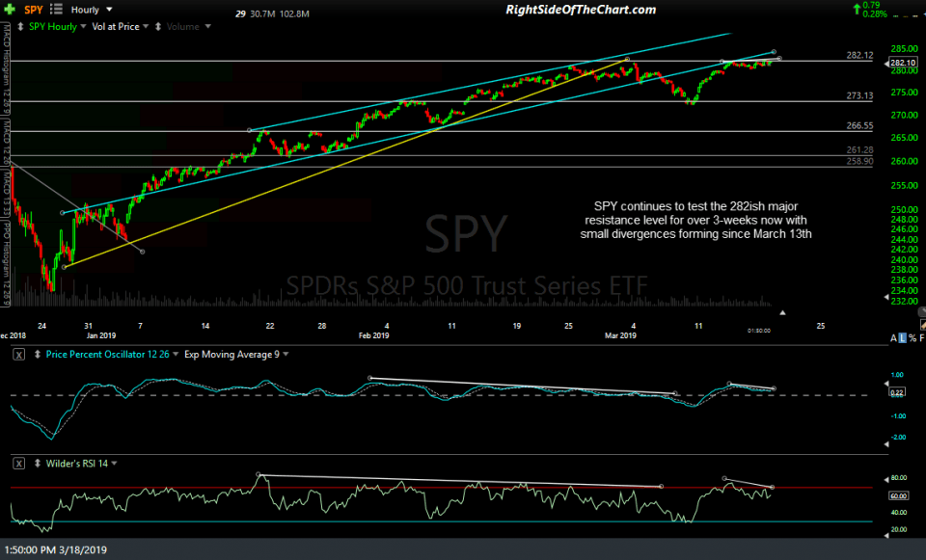The width and height of the screenshot is (926, 560).
Task: Click the 282.12 resistance line label
Action: click(x=859, y=55)
